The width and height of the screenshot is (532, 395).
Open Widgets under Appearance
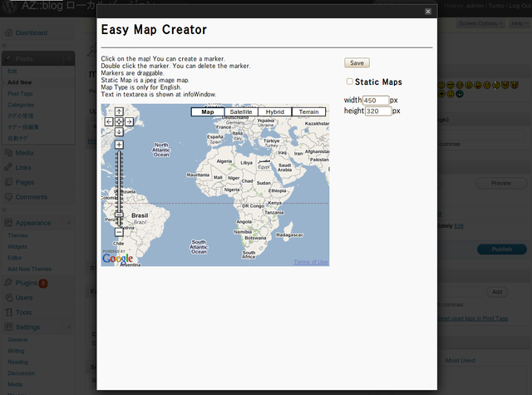point(17,247)
